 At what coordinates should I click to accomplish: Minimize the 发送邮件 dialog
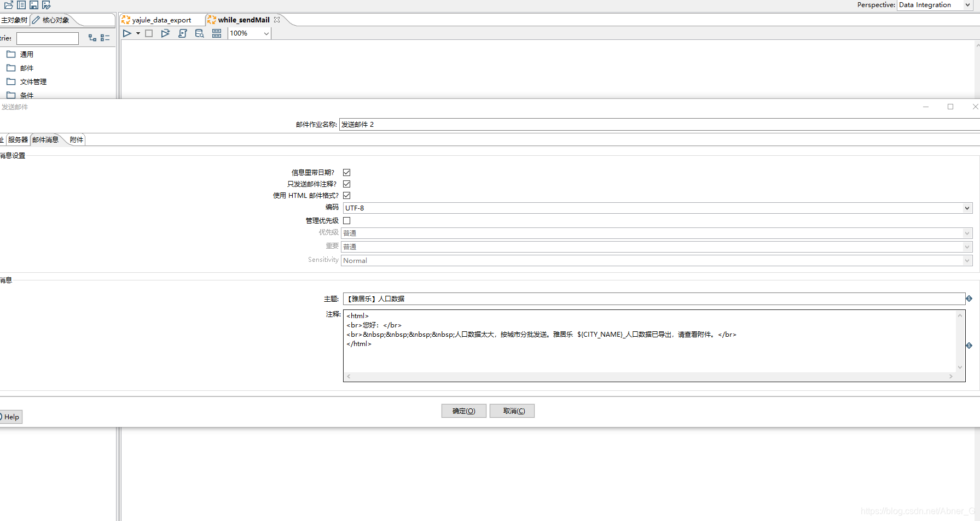[926, 107]
